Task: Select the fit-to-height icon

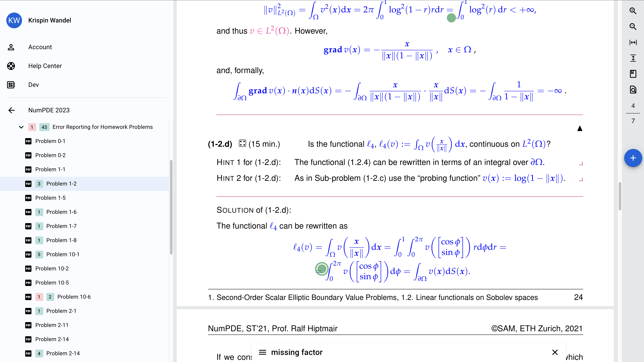Action: tap(633, 58)
